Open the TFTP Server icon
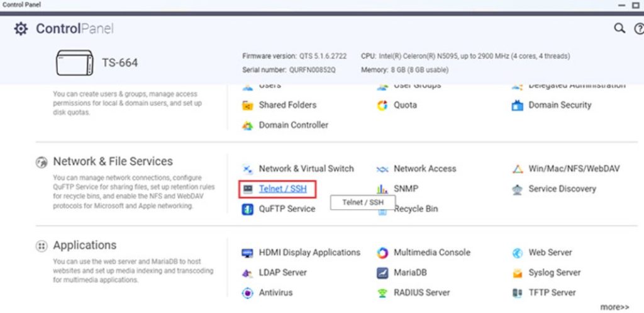Image resolution: width=644 pixels, height=313 pixels. [517, 293]
